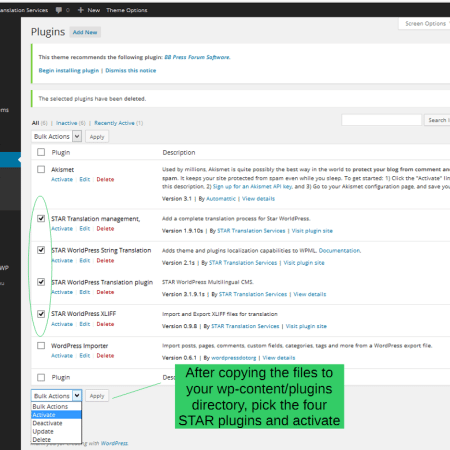The height and width of the screenshot is (450, 450).
Task: Open STAR Translation Services author link for XLIFF
Action: tap(245, 326)
